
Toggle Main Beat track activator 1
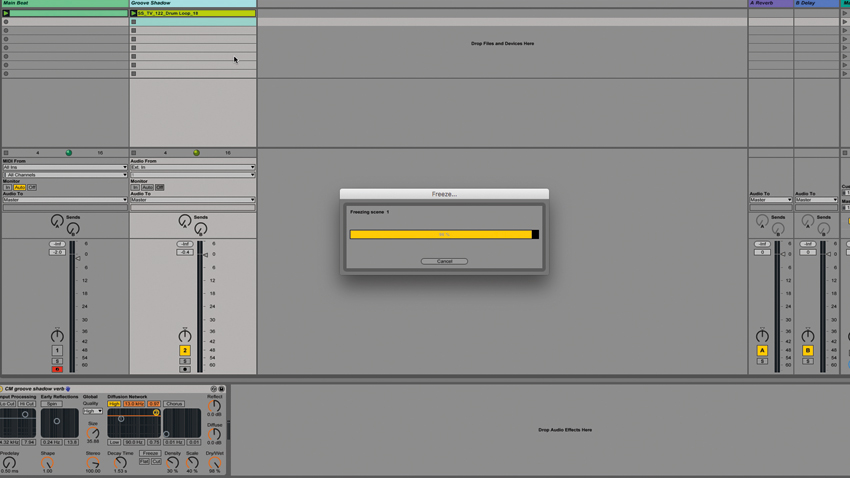57,351
